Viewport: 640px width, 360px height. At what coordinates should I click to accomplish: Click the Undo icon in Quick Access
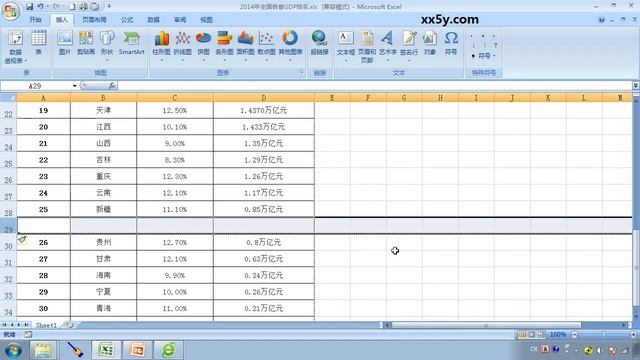click(41, 7)
